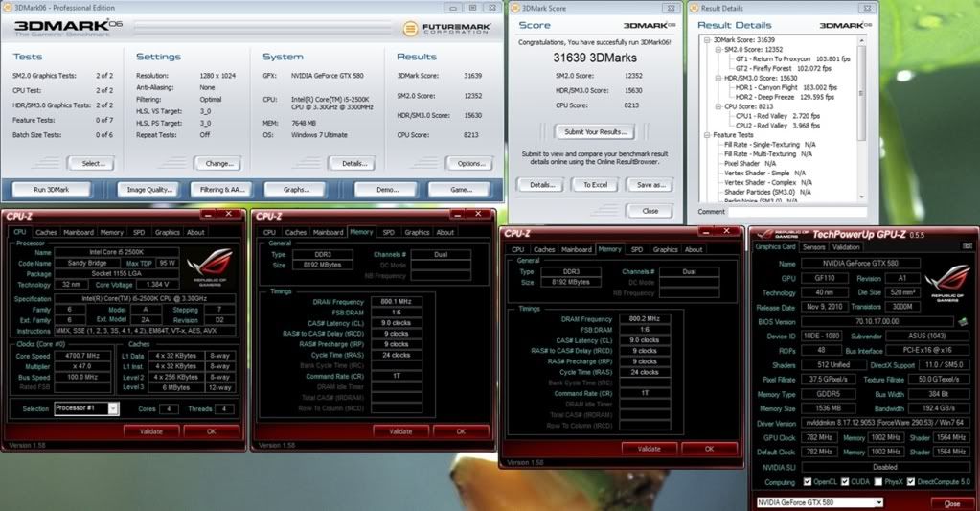This screenshot has height=511, width=980.
Task: Select GT1 - Return To Proxycon row
Action: (792, 58)
